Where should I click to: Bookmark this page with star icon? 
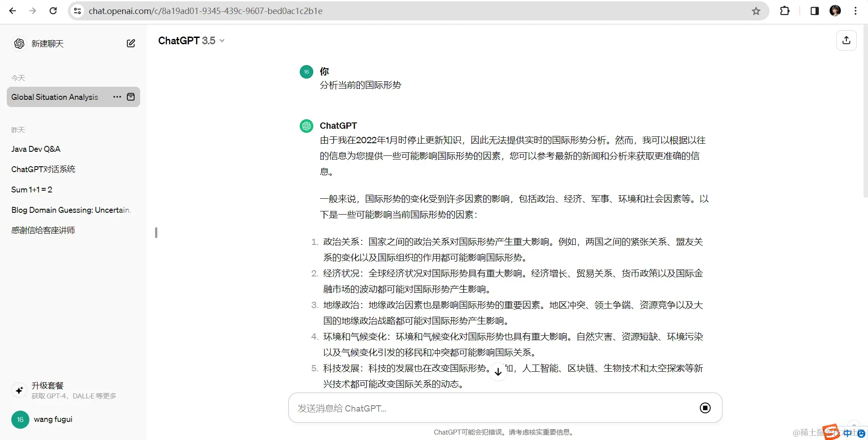756,11
